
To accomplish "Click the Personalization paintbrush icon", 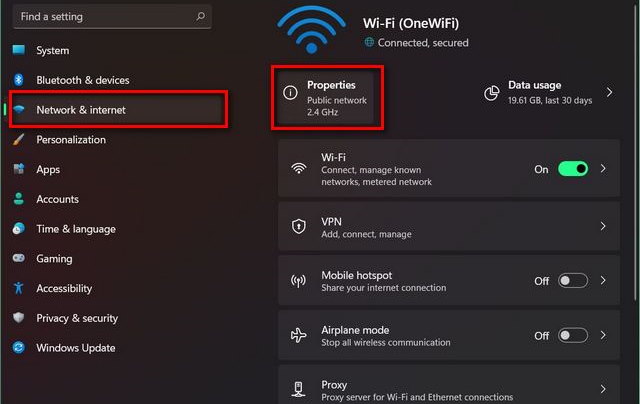I will tap(18, 139).
